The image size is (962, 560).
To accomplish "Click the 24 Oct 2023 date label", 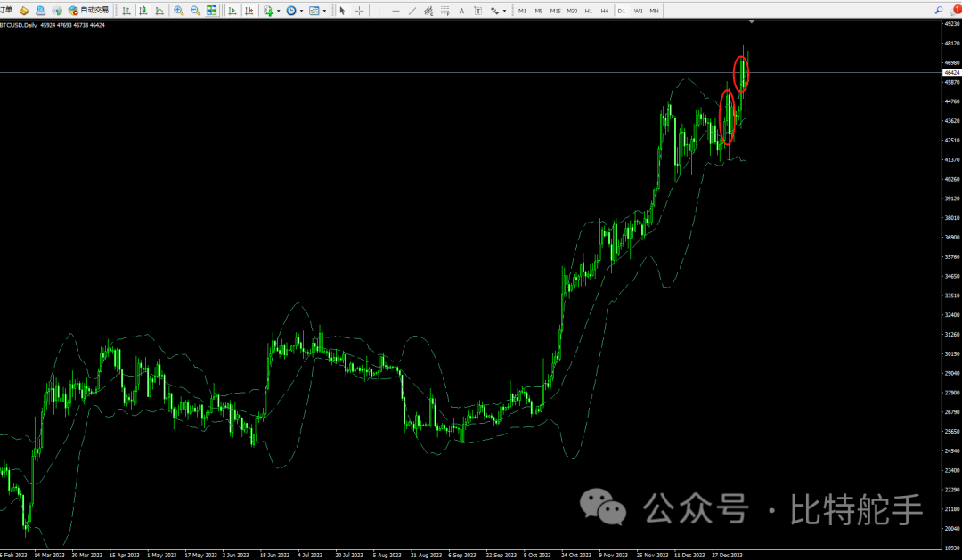I will pos(576,555).
